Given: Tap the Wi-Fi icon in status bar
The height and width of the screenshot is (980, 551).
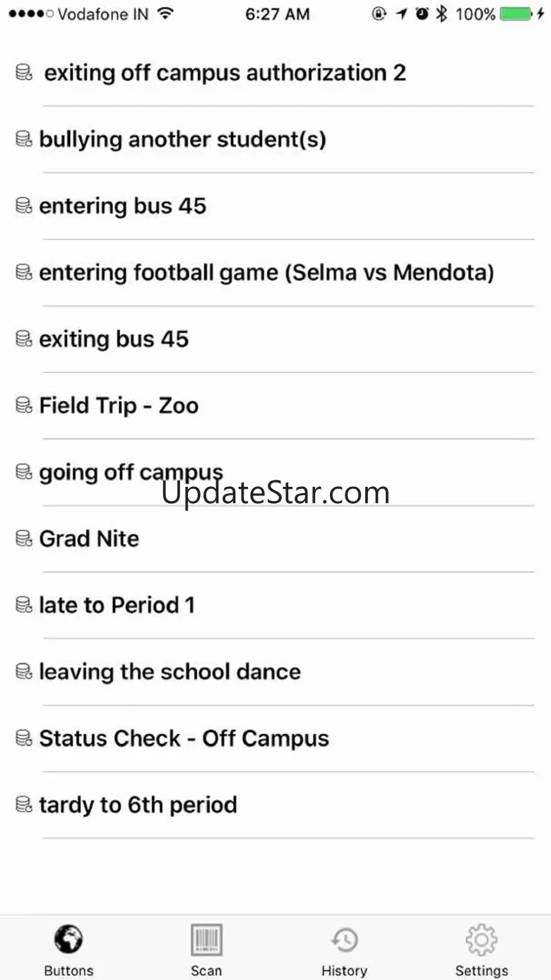Looking at the screenshot, I should (x=165, y=13).
